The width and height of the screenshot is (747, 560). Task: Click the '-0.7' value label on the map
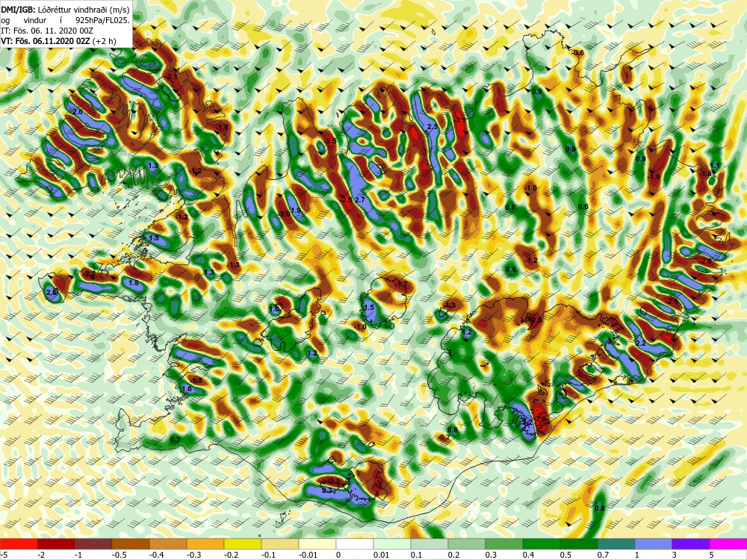(444, 437)
